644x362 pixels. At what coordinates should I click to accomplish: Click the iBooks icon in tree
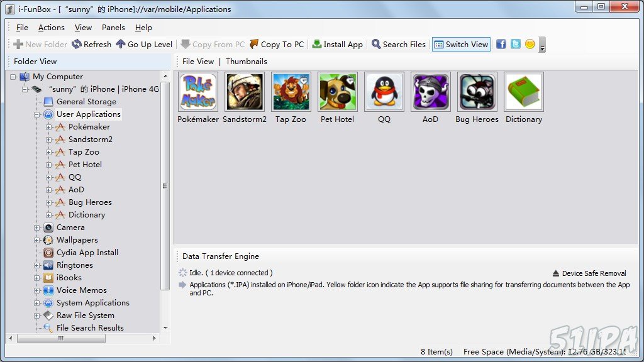(48, 278)
